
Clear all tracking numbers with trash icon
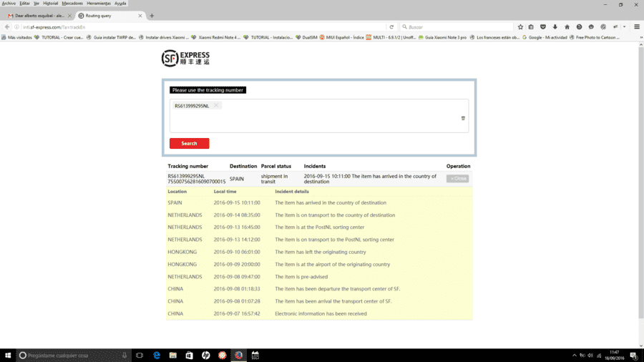point(463,118)
